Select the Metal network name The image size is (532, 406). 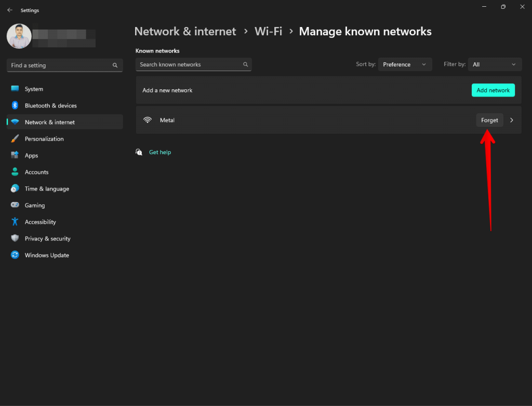click(167, 120)
